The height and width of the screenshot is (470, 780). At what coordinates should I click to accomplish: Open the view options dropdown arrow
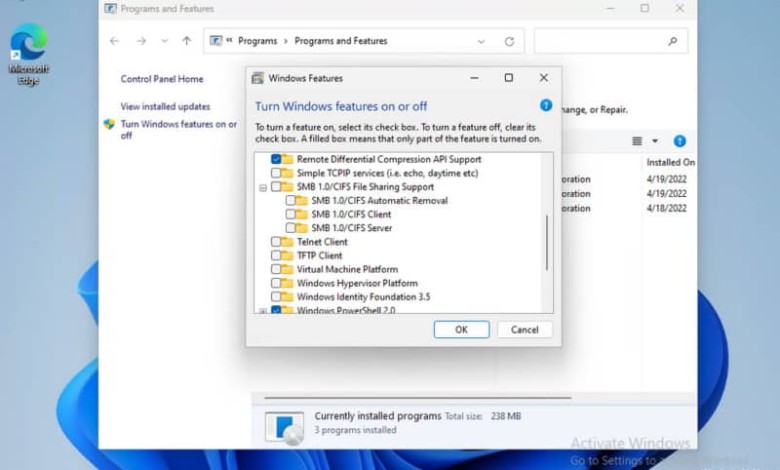coord(655,141)
